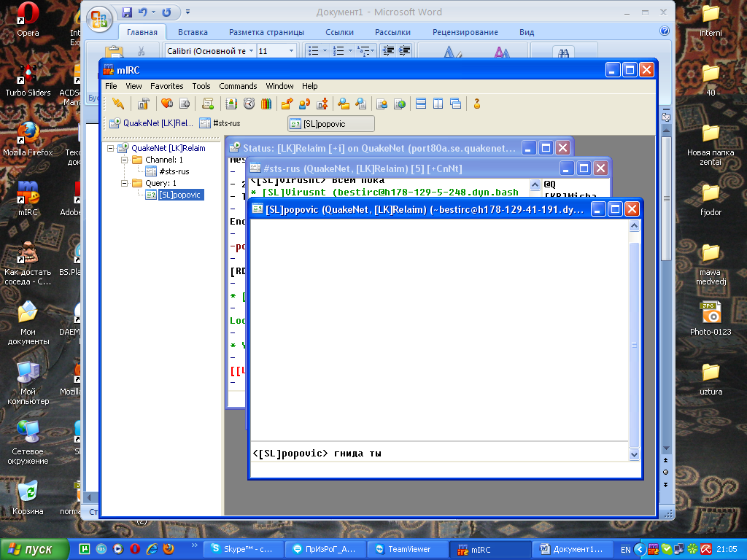Open the About mIRC question-mark icon
The width and height of the screenshot is (747, 560).
476,104
